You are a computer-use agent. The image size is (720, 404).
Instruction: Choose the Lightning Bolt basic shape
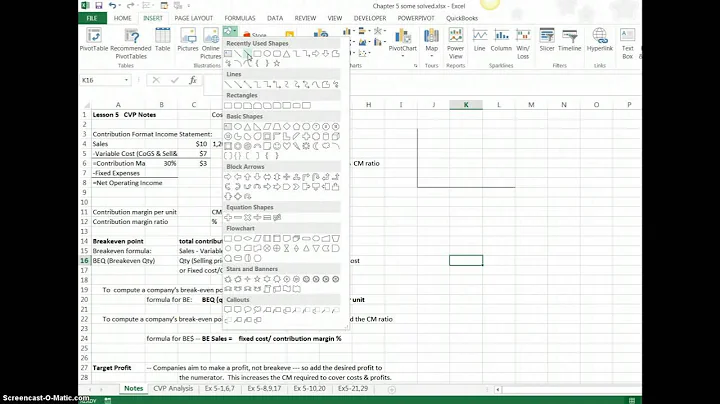[x=297, y=146]
